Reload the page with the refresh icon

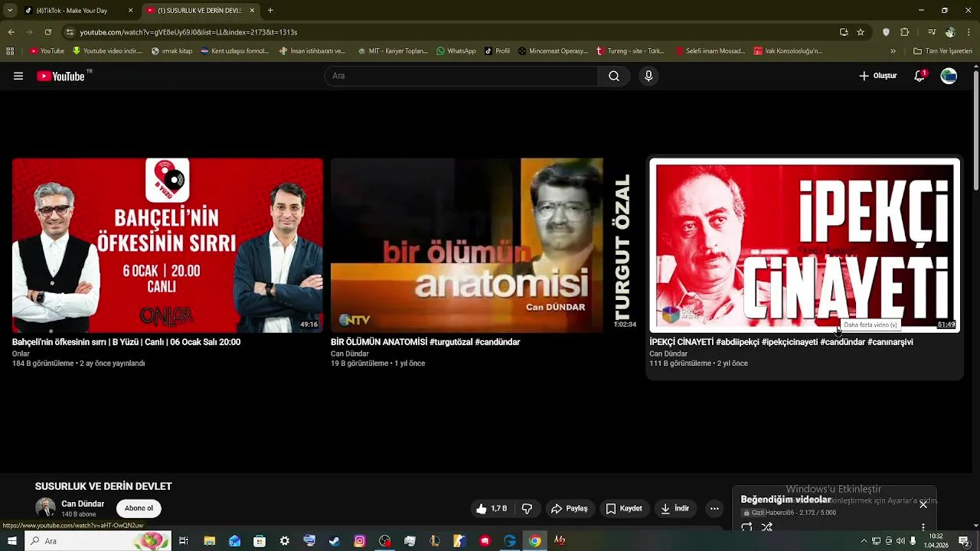47,32
